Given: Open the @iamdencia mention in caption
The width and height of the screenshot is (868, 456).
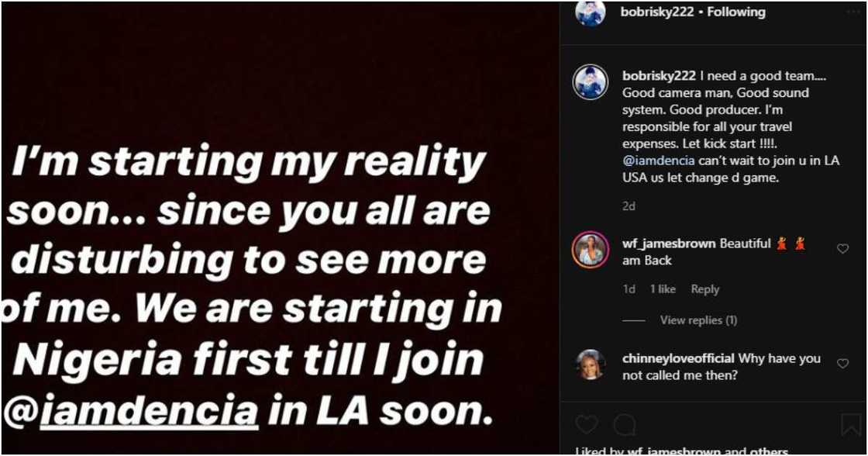Looking at the screenshot, I should 656,161.
